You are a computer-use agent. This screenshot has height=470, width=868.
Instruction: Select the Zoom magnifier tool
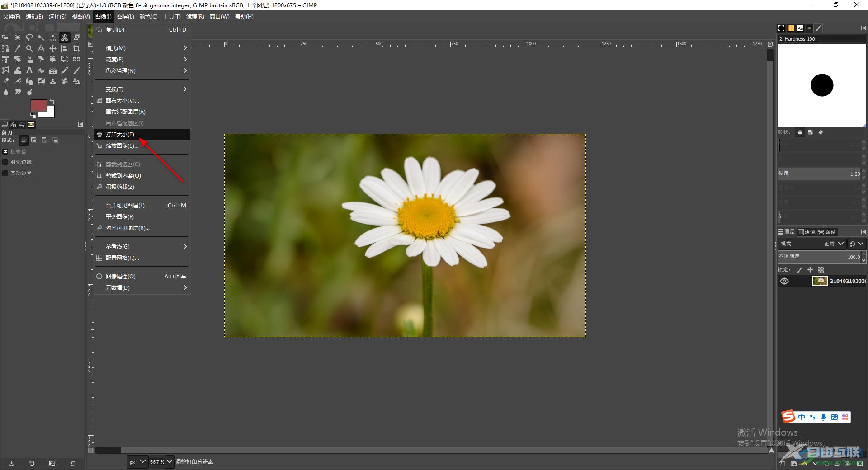pyautogui.click(x=29, y=48)
